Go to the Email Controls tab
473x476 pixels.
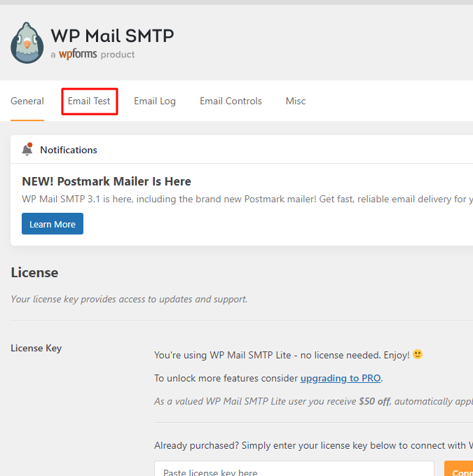click(x=231, y=101)
